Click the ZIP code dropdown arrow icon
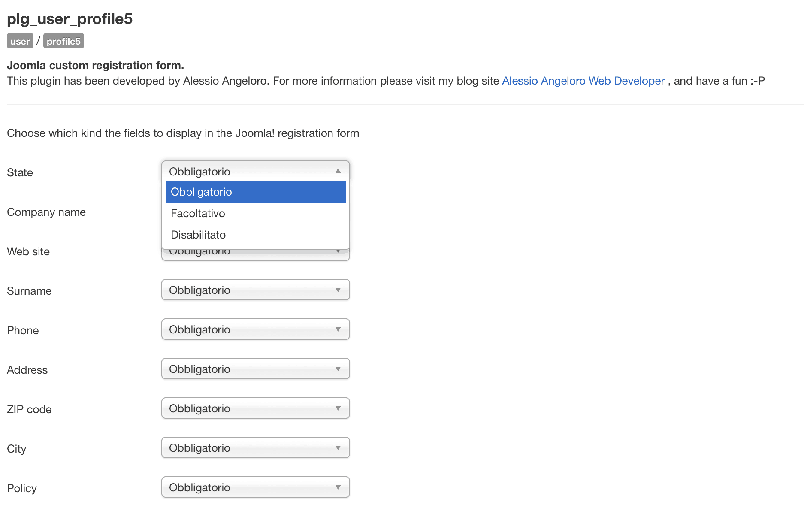This screenshot has width=804, height=532. (338, 408)
